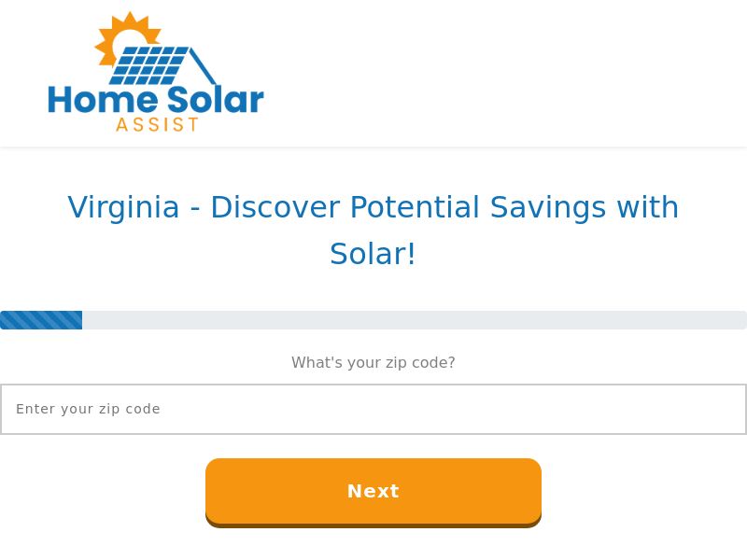This screenshot has height=560, width=747.
Task: Click the filled blue portion of the progress bar
Action: pyautogui.click(x=41, y=319)
